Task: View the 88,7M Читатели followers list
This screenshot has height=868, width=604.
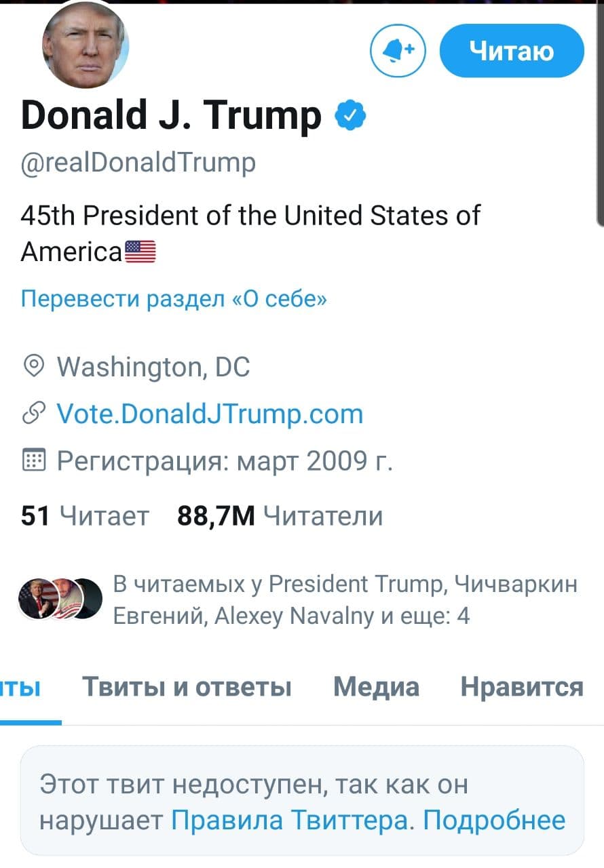Action: [x=280, y=517]
